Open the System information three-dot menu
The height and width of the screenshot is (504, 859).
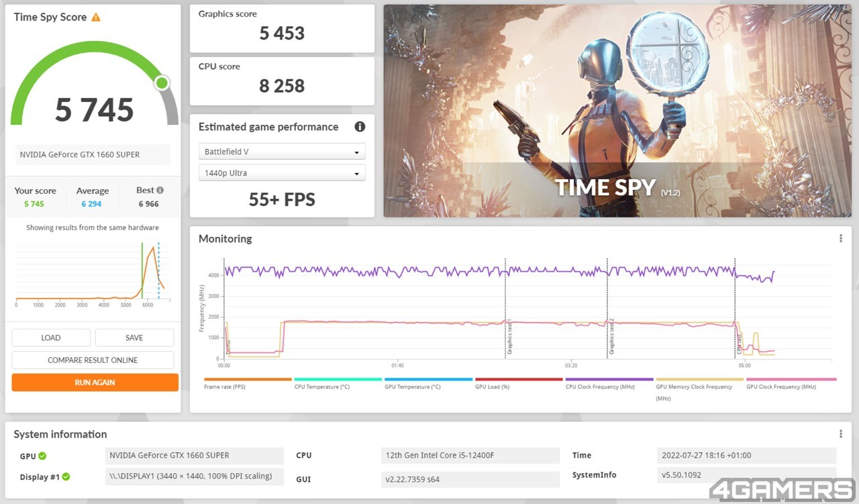(840, 434)
